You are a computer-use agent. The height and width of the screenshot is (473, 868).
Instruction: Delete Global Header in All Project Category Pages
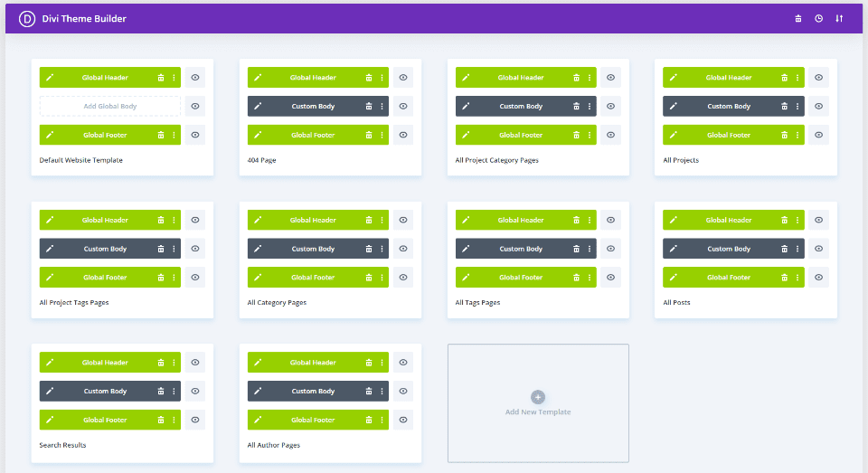click(576, 78)
